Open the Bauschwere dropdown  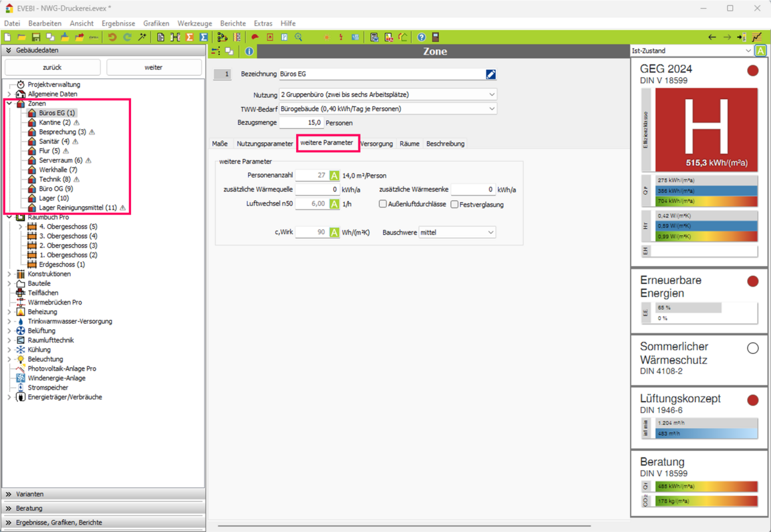pyautogui.click(x=490, y=233)
